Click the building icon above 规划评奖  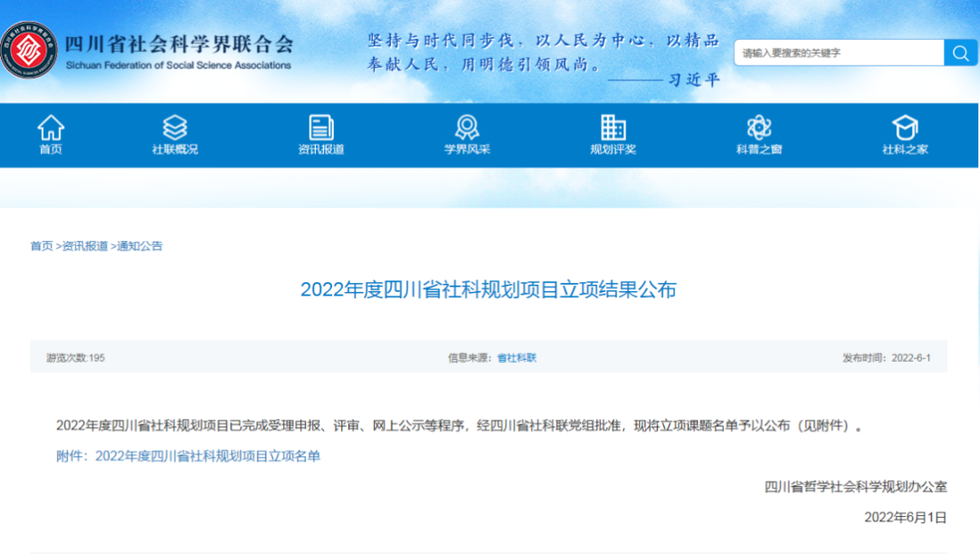coord(612,126)
